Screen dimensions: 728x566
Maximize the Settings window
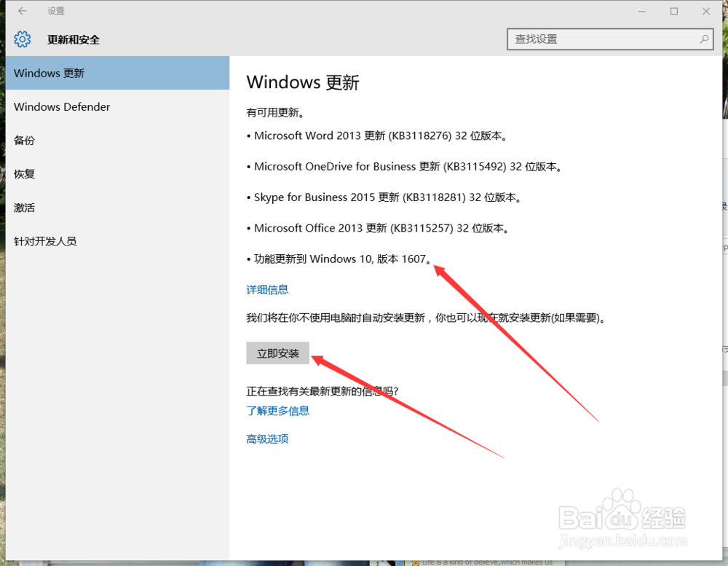[x=674, y=11]
